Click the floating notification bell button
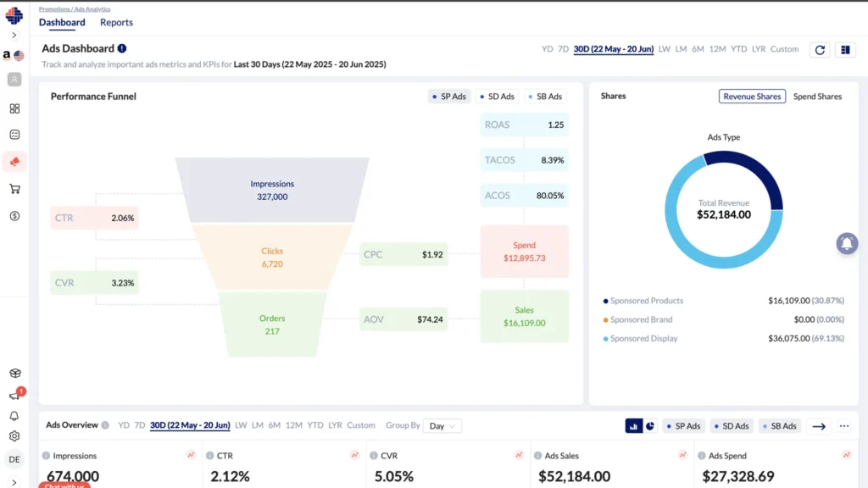This screenshot has height=488, width=868. (846, 244)
